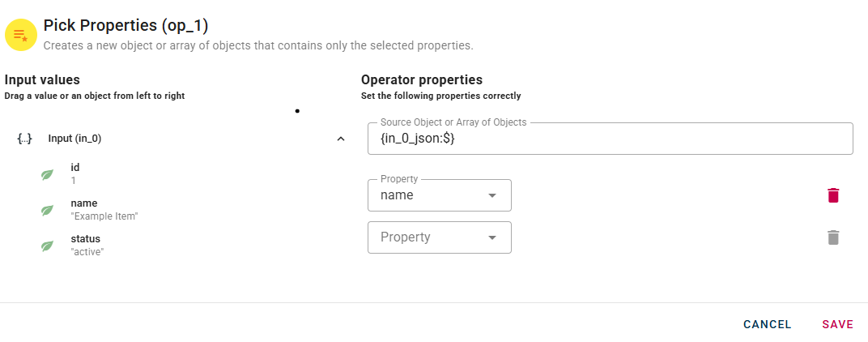The image size is (868, 342).
Task: Click the green leaf icon beside status
Action: click(x=48, y=246)
